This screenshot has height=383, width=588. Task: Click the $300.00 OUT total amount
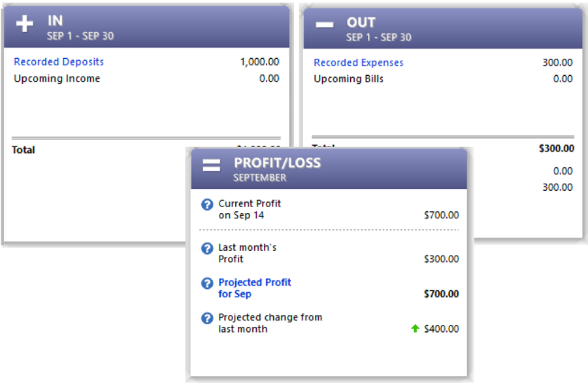pos(557,148)
